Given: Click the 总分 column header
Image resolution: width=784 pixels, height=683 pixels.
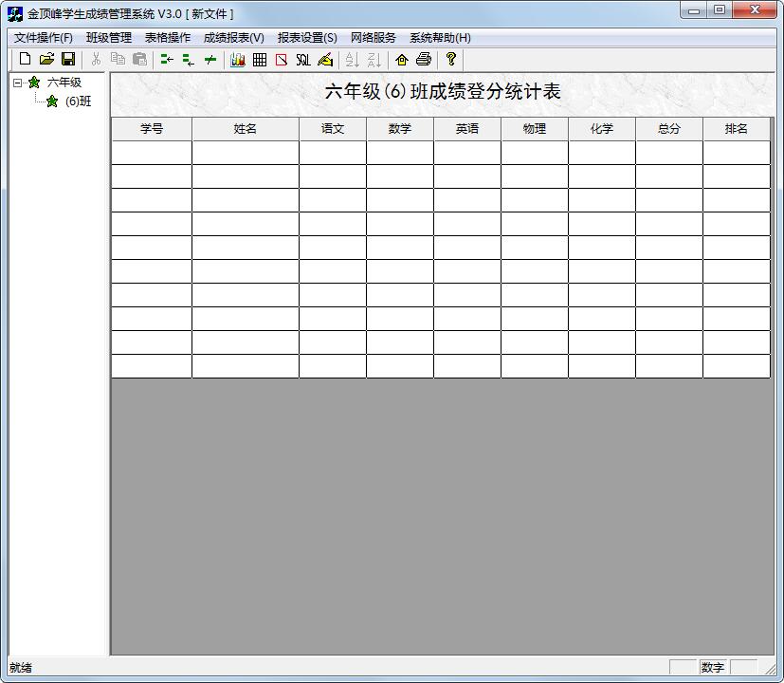Looking at the screenshot, I should click(669, 129).
